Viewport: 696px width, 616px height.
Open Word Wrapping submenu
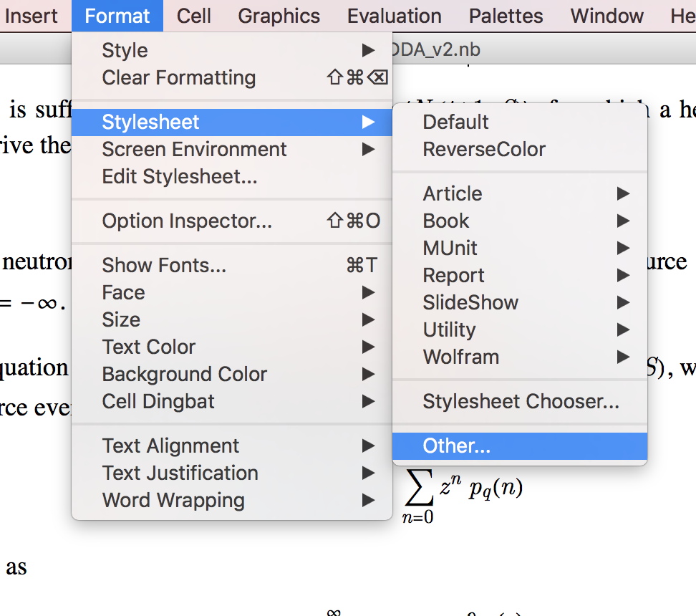pos(173,501)
